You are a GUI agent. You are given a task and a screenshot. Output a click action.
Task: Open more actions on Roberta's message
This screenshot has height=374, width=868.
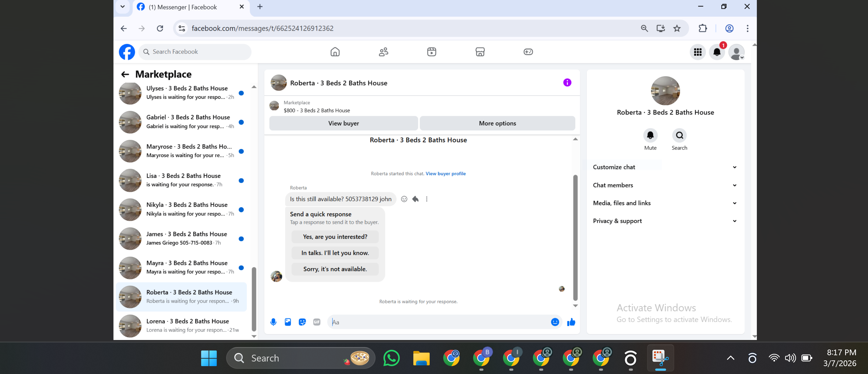pos(427,199)
